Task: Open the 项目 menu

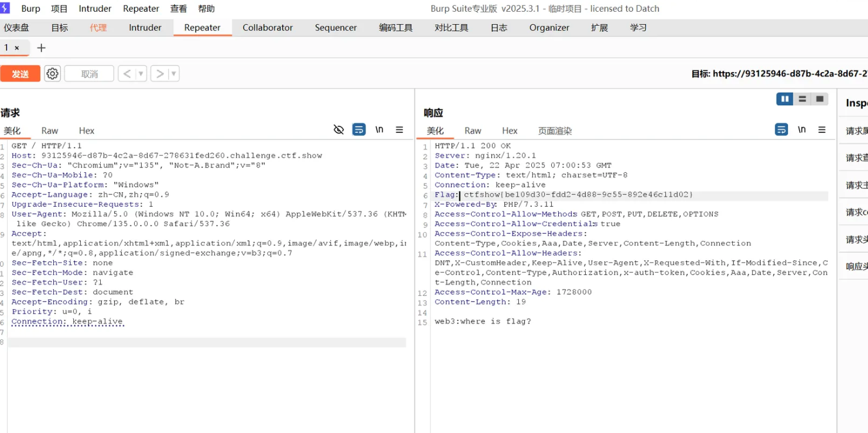Action: tap(60, 9)
